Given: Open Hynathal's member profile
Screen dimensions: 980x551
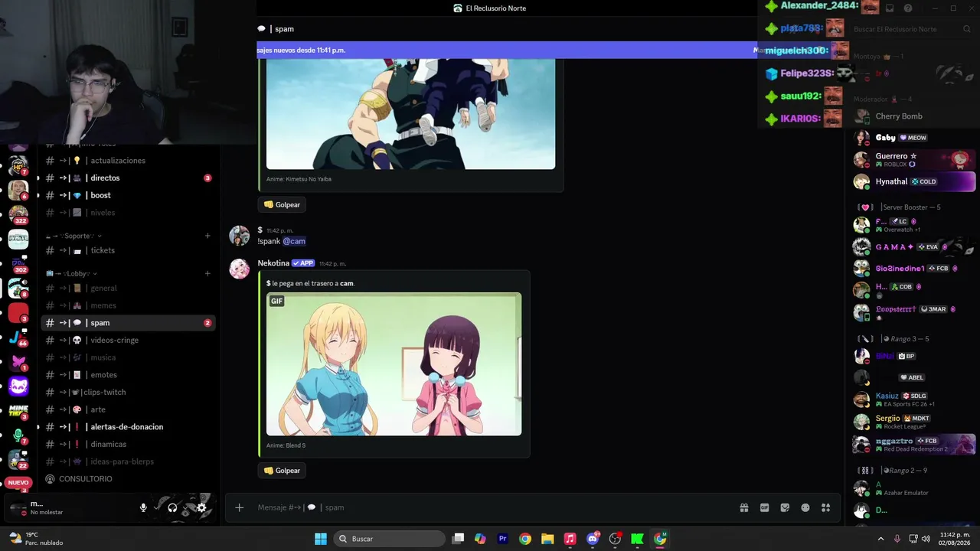Looking at the screenshot, I should click(914, 181).
